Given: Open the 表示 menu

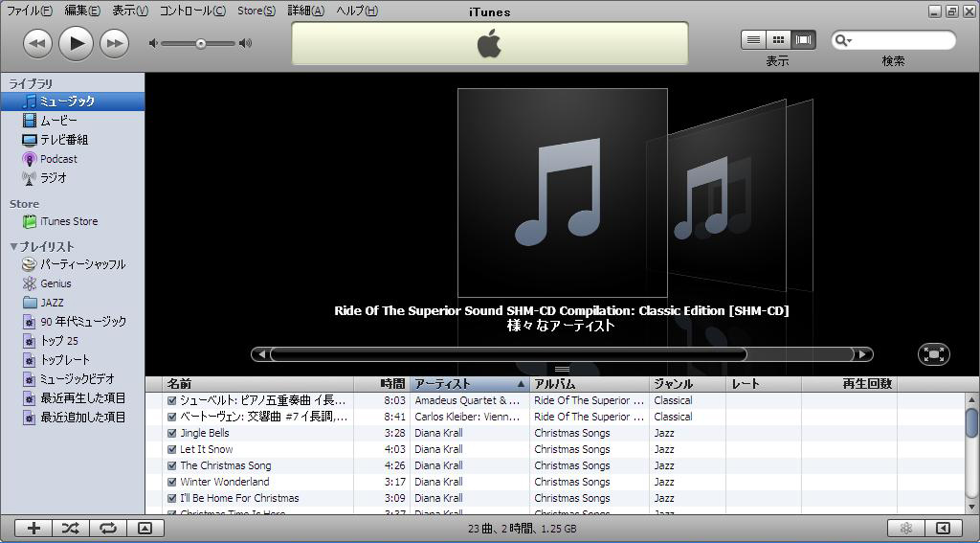Looking at the screenshot, I should pos(130,11).
